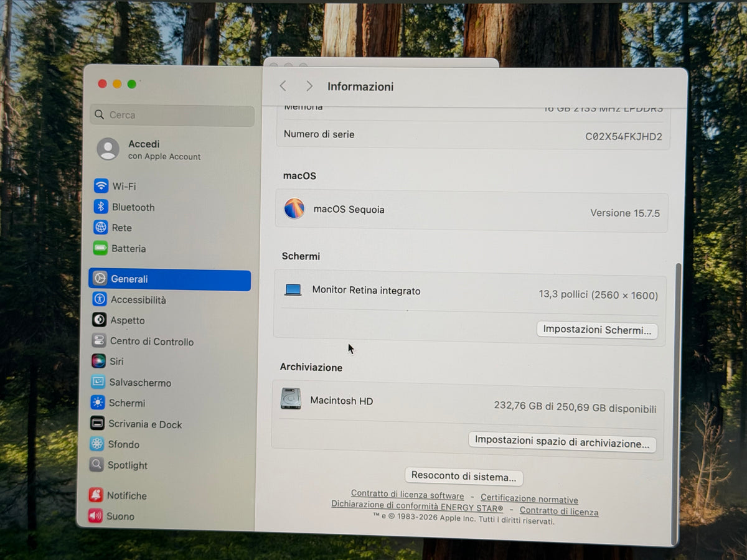Open Contratto di licenza software link
Viewport: 747px width, 560px height.
408,496
